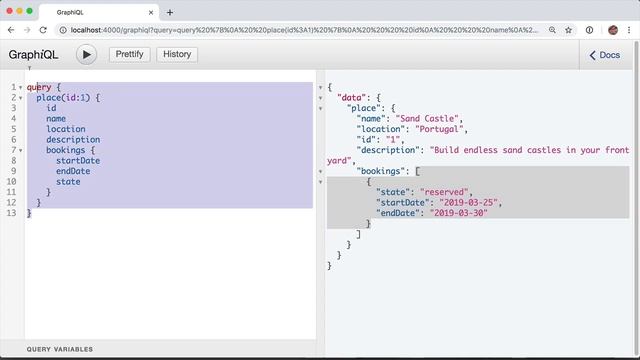Click line number 13 in the gutter
This screenshot has height=360, width=640.
coord(11,213)
